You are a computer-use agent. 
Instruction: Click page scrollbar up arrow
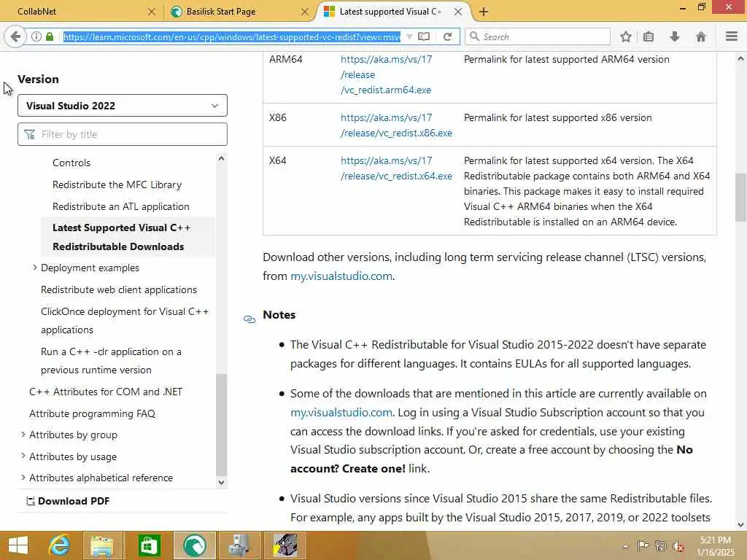[x=740, y=59]
